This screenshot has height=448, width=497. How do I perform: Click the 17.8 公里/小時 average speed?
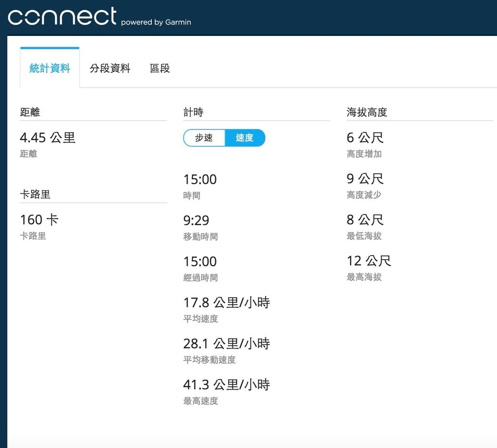[x=227, y=302]
